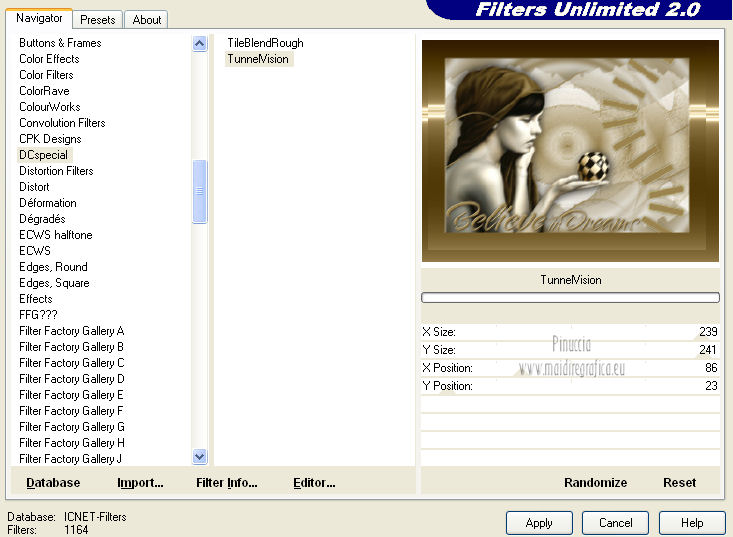
Task: Click the category list scrollbar thumb
Action: point(200,191)
